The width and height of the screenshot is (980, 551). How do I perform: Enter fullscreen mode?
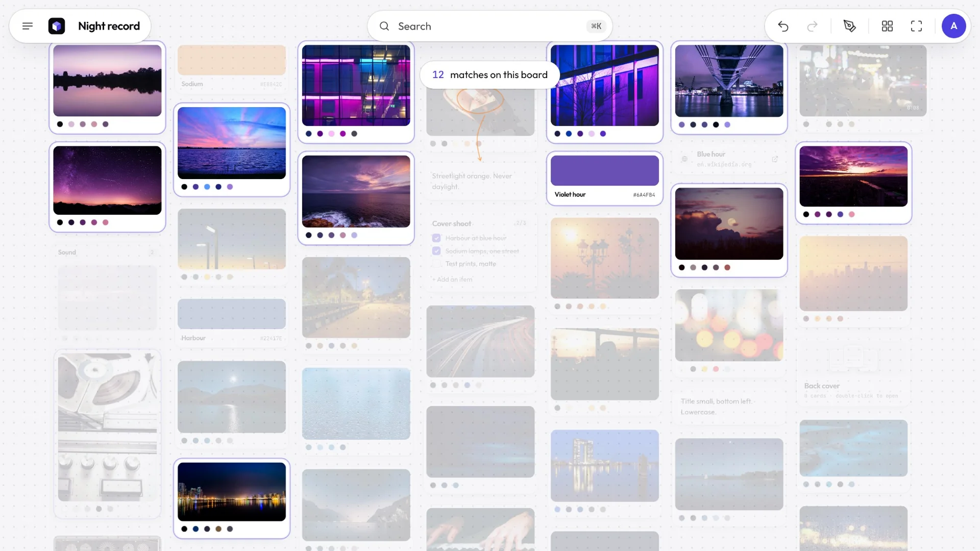[916, 26]
